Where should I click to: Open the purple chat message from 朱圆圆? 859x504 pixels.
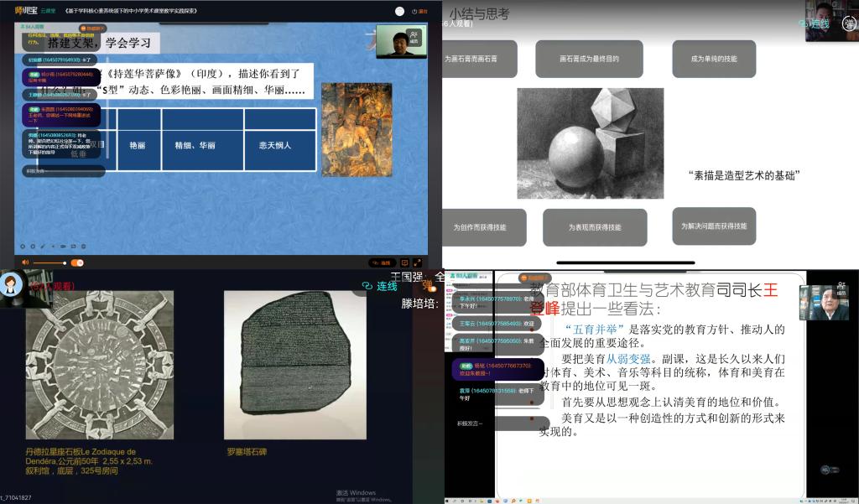tap(60, 115)
